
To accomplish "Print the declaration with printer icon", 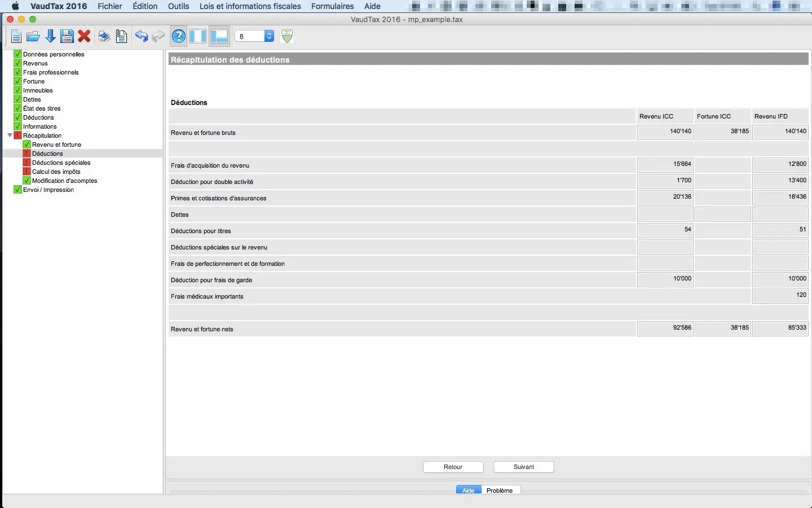I will [x=104, y=37].
